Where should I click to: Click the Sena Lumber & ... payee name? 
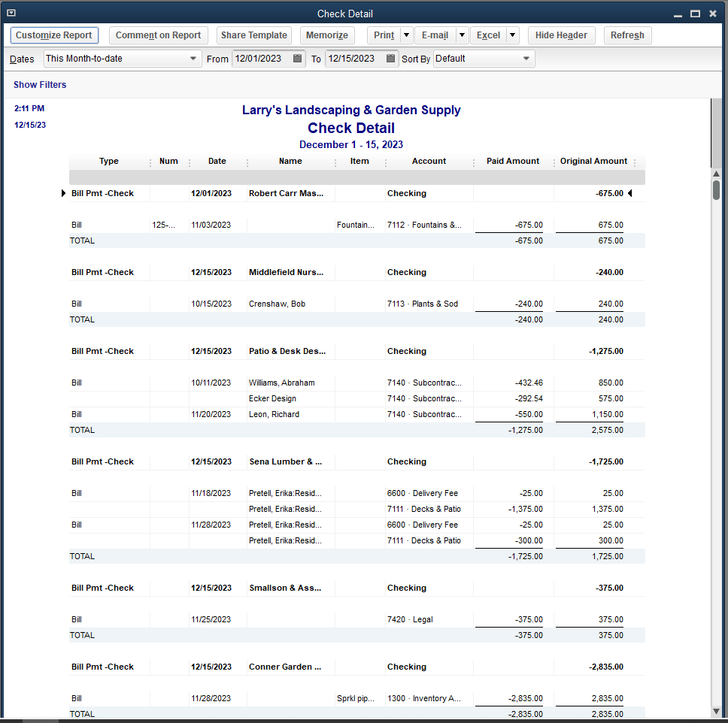tap(286, 461)
